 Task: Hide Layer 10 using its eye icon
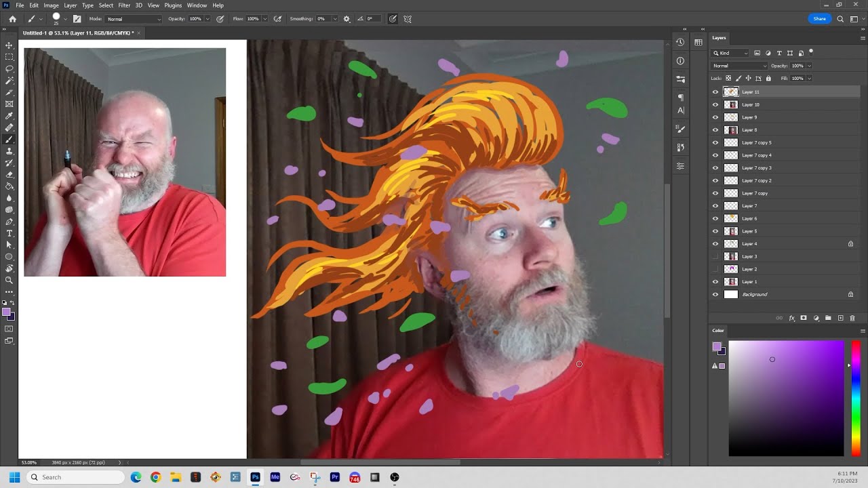[715, 104]
